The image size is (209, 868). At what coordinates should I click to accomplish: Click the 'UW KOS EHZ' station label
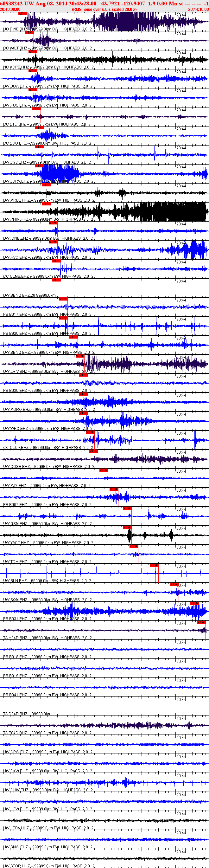(15, 106)
